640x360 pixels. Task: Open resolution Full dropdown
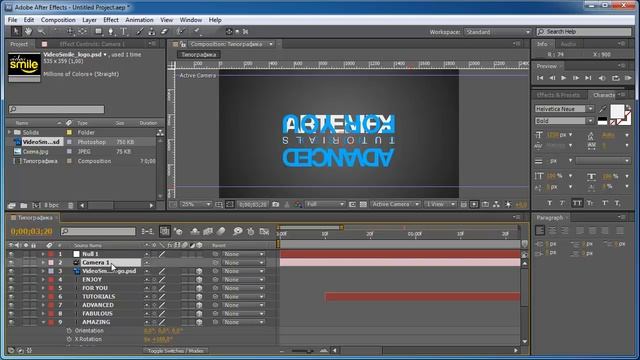point(325,204)
